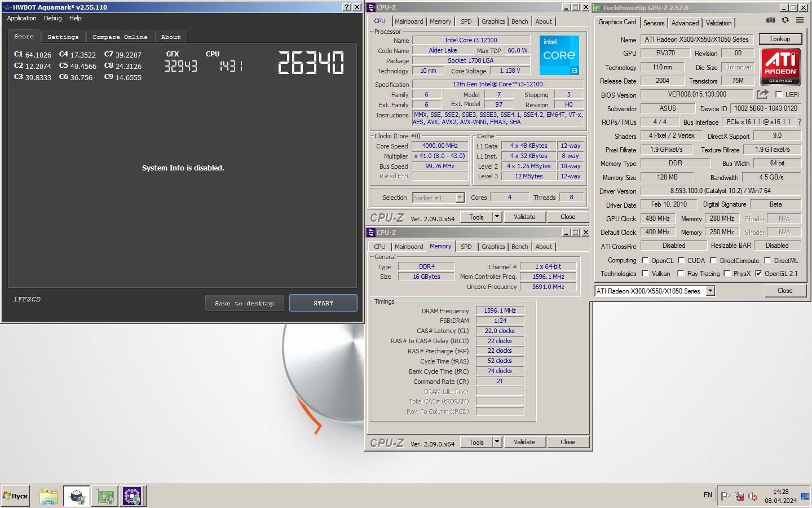Click Close in lower CPU-Z window
The image size is (812, 508).
pyautogui.click(x=568, y=442)
